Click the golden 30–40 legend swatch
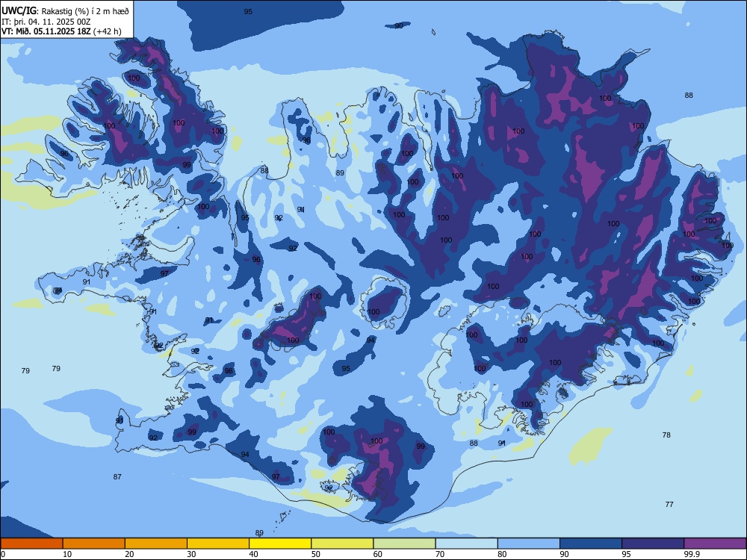747x560 pixels. (x=218, y=544)
